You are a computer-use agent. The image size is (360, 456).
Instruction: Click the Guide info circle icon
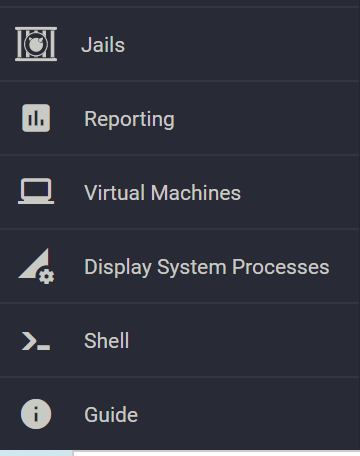tap(36, 414)
